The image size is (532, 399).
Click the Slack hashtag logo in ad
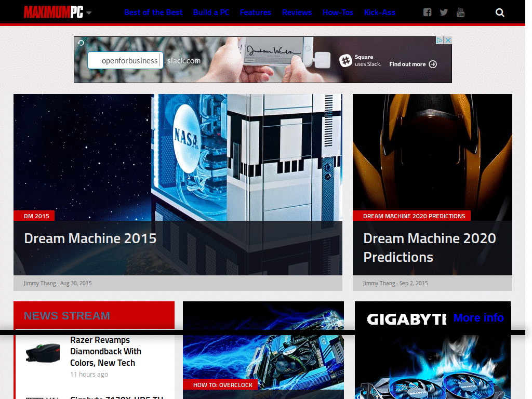coord(345,61)
